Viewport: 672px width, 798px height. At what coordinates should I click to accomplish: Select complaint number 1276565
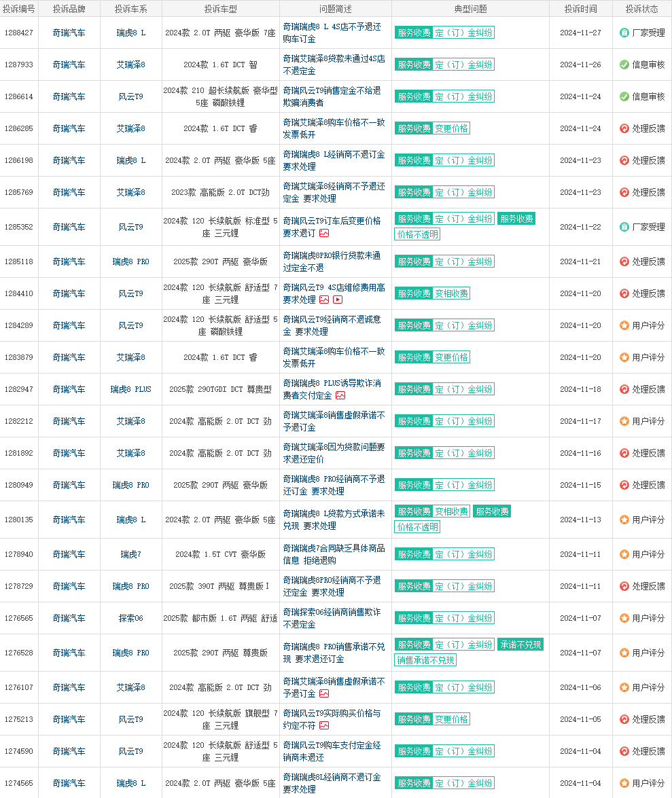click(19, 618)
